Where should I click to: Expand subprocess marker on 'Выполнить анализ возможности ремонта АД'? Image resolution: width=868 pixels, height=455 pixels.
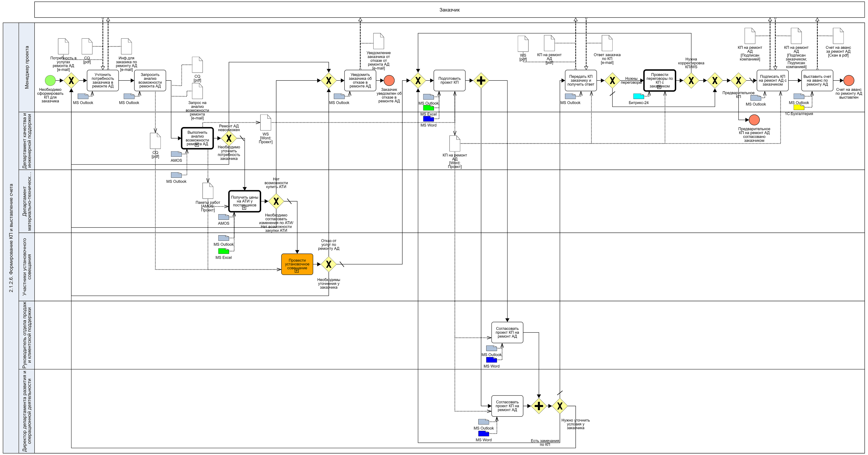click(x=197, y=145)
